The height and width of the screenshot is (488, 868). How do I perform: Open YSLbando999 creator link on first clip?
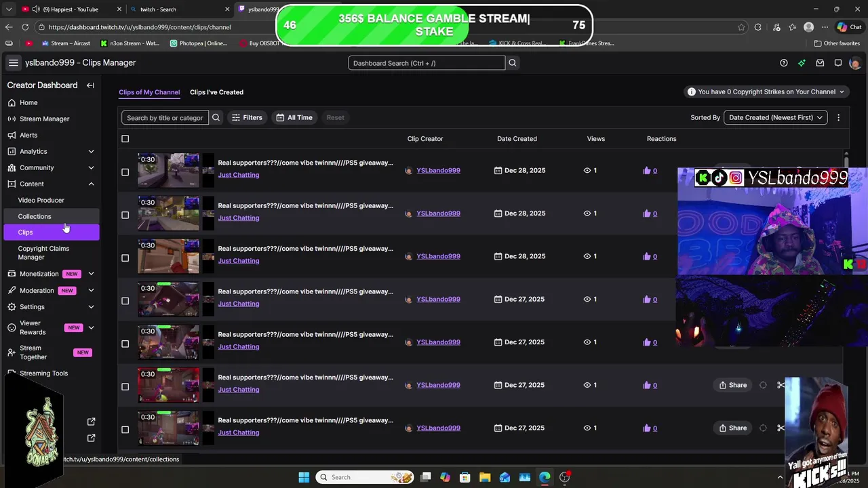coord(438,170)
